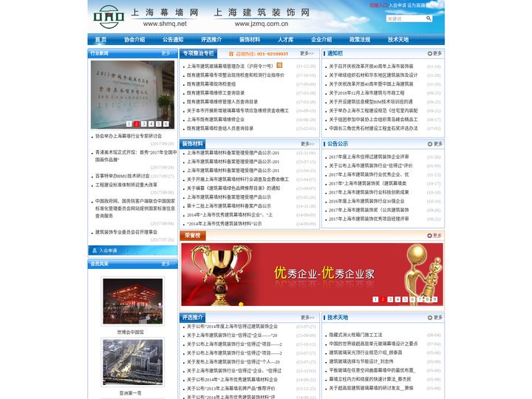
Task: Open 评选推介 navigation item
Action: 211,39
